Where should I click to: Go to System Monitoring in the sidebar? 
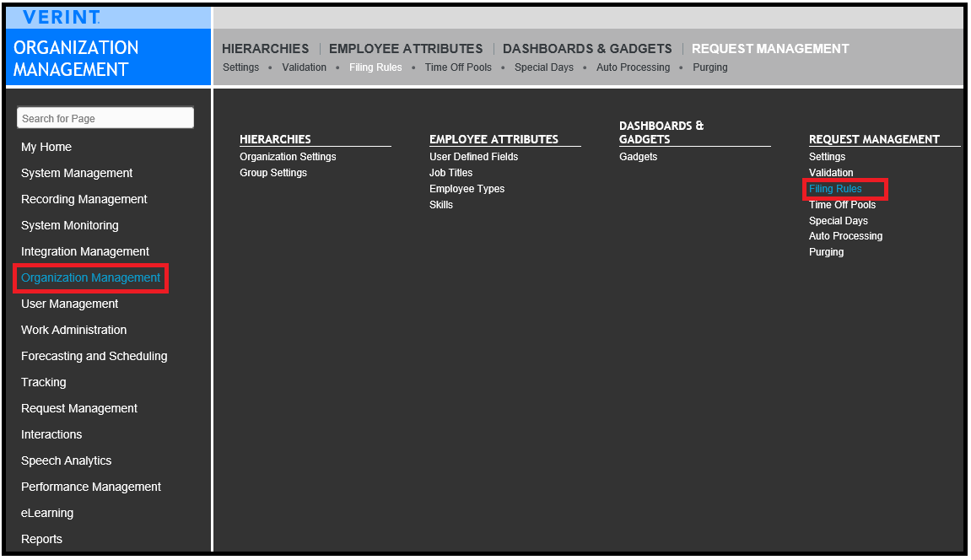[x=70, y=226]
